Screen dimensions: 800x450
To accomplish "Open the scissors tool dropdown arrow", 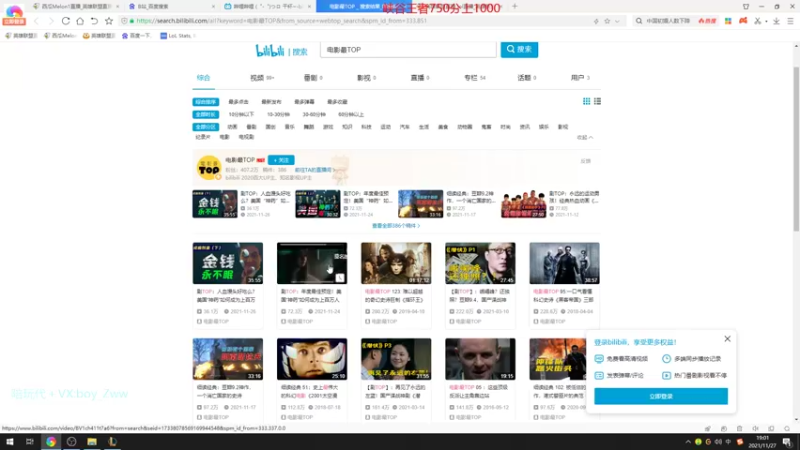I will pyautogui.click(x=766, y=21).
